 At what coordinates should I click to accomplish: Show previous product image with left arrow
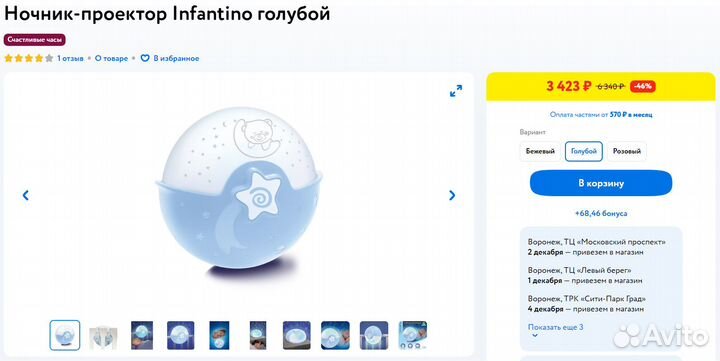(x=26, y=195)
